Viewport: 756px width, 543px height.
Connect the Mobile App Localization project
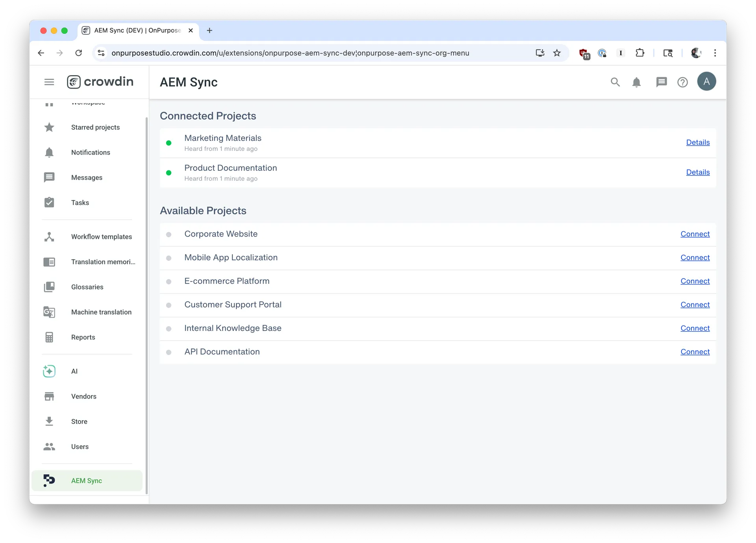[x=695, y=258]
